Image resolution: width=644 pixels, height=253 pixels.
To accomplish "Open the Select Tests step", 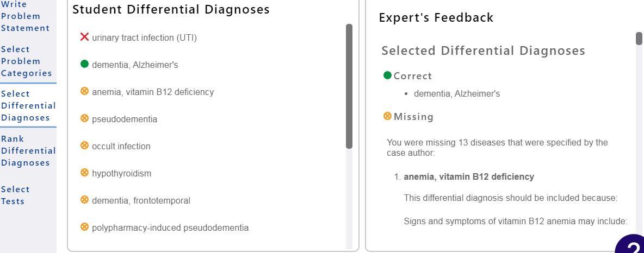I will tap(15, 195).
